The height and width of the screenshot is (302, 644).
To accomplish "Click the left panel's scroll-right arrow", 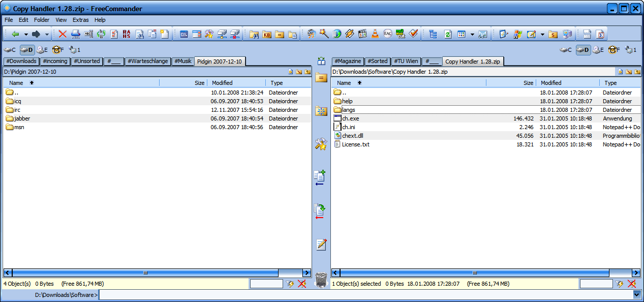I will click(x=306, y=273).
